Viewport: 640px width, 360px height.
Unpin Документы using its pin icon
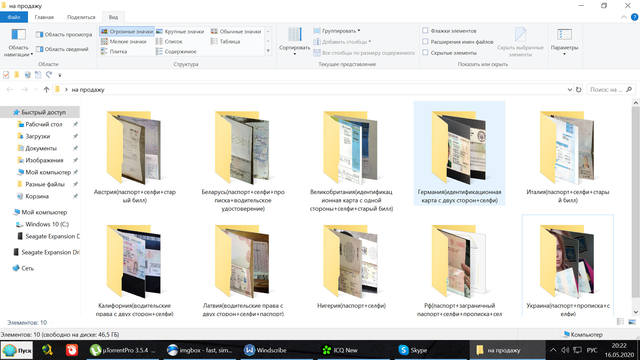coord(76,149)
